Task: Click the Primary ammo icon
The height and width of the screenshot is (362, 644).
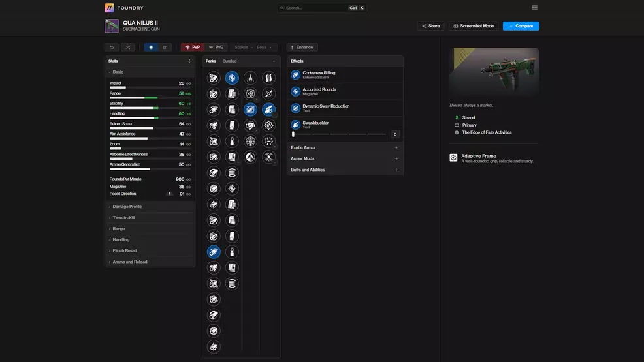Action: [457, 125]
